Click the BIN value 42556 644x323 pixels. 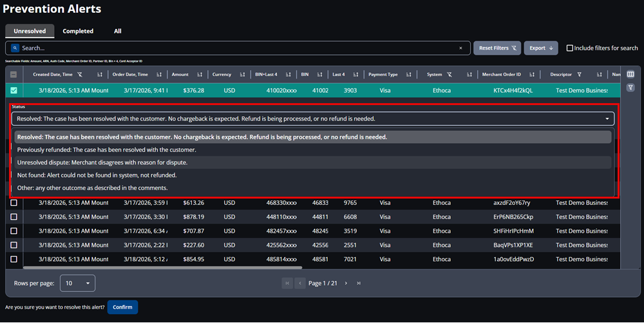(x=320, y=245)
